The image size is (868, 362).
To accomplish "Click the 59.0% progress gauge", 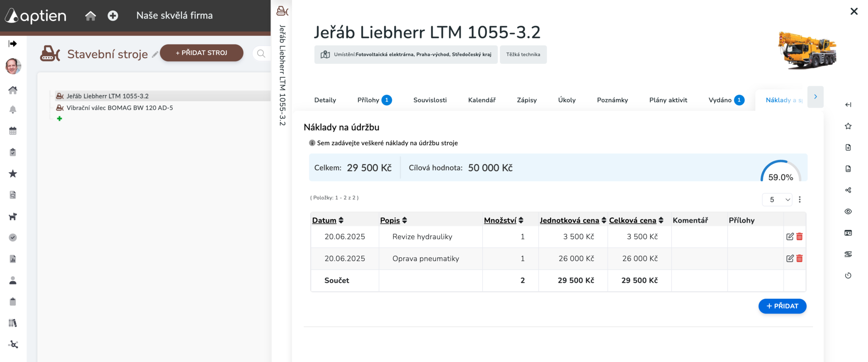I will [x=781, y=171].
